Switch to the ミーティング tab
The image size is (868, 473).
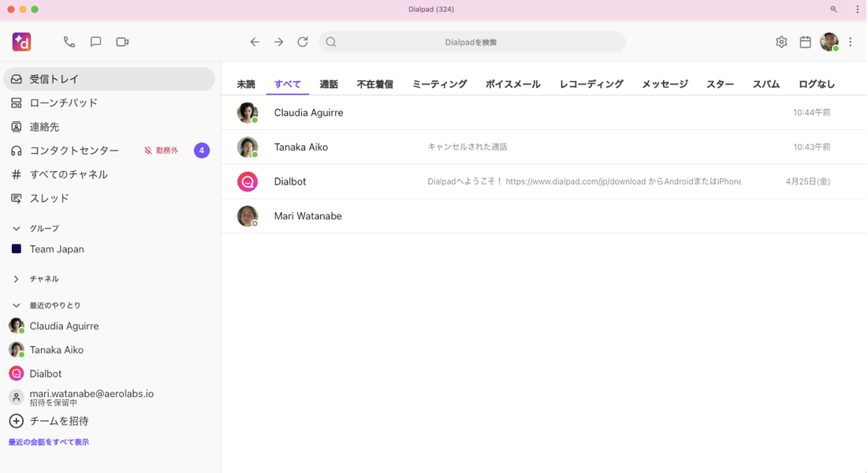tap(440, 84)
